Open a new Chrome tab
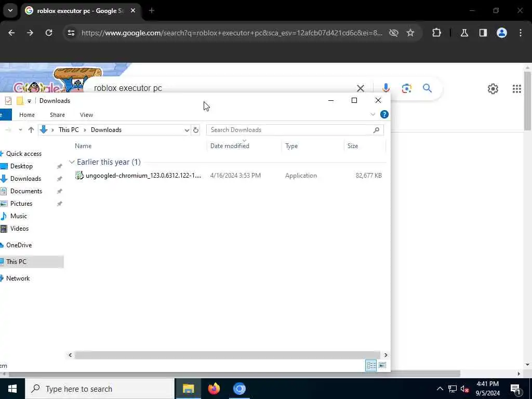The height and width of the screenshot is (399, 532). pos(152,10)
